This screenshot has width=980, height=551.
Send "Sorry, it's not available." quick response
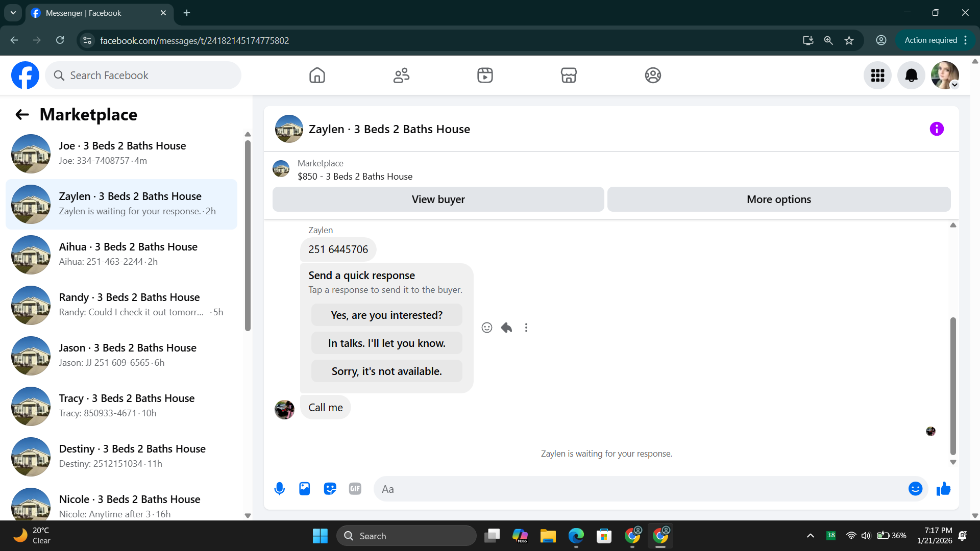(386, 371)
